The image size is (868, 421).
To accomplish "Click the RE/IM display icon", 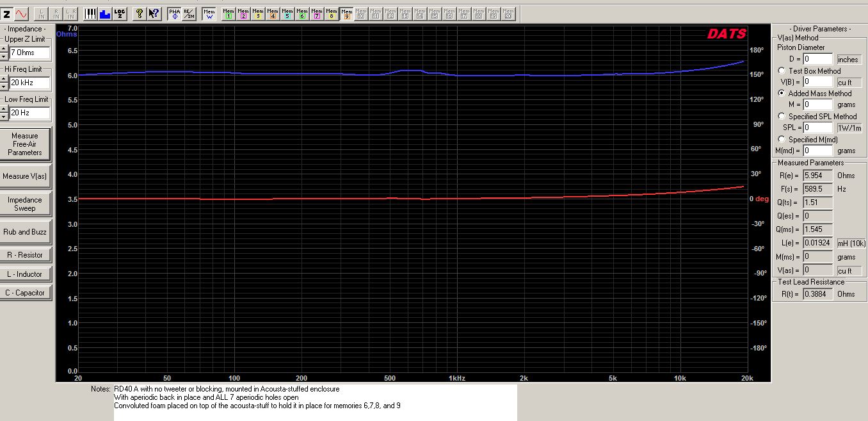I will (189, 13).
